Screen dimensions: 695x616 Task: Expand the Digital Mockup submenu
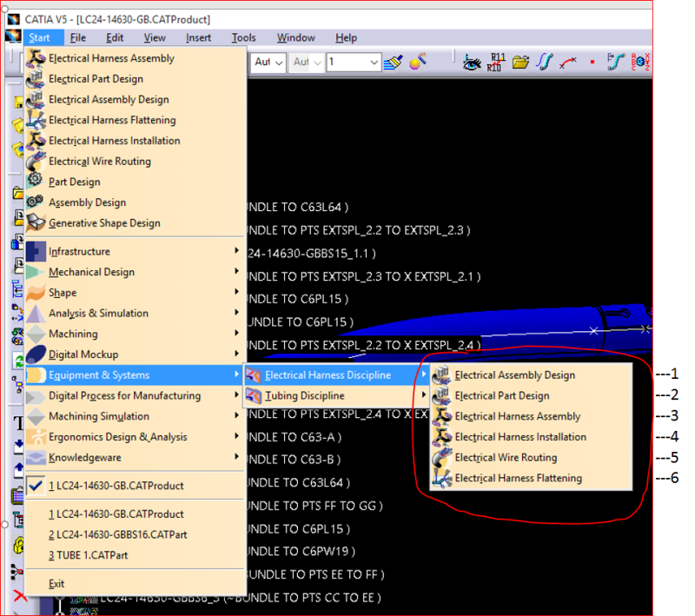136,354
